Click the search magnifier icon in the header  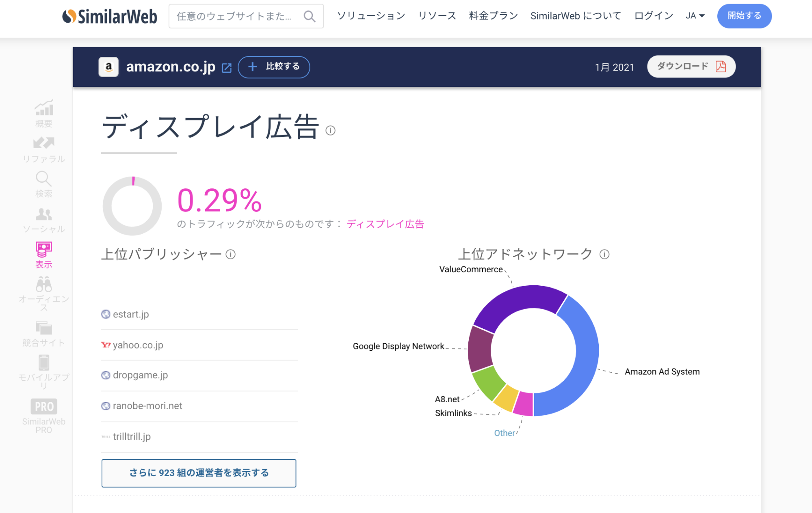tap(309, 16)
